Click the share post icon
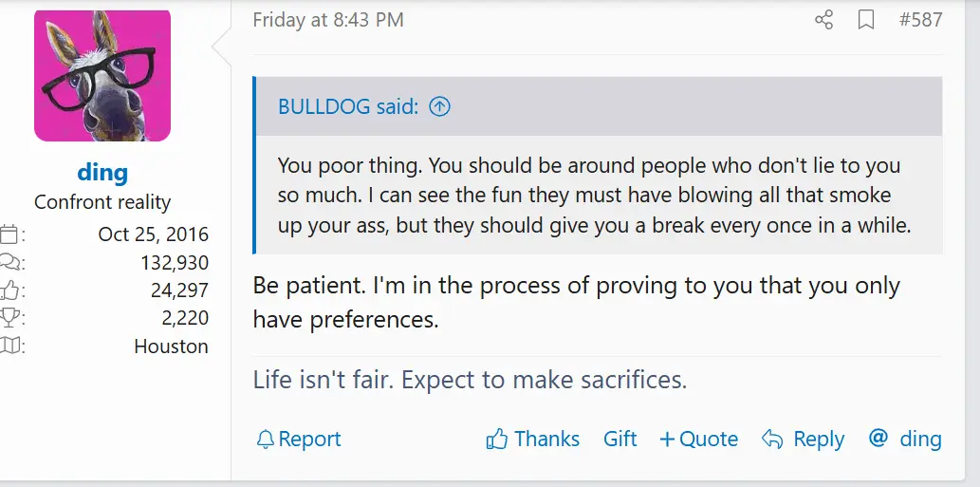 click(823, 20)
